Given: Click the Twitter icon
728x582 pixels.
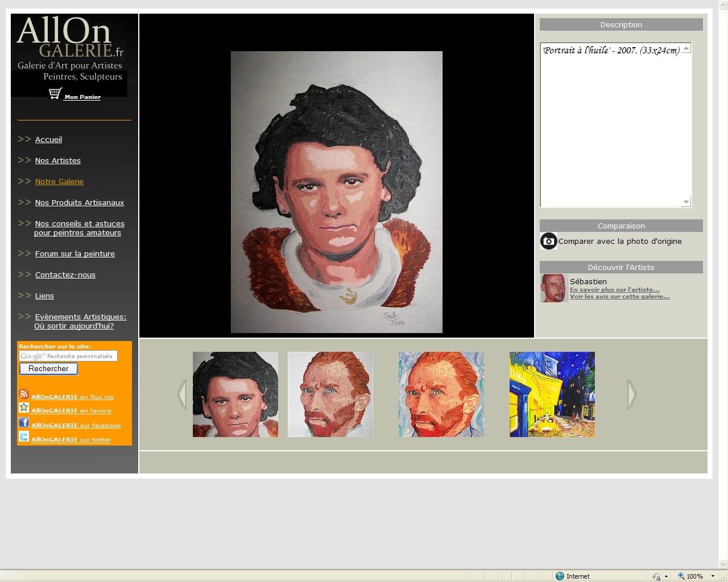Looking at the screenshot, I should pyautogui.click(x=24, y=436).
